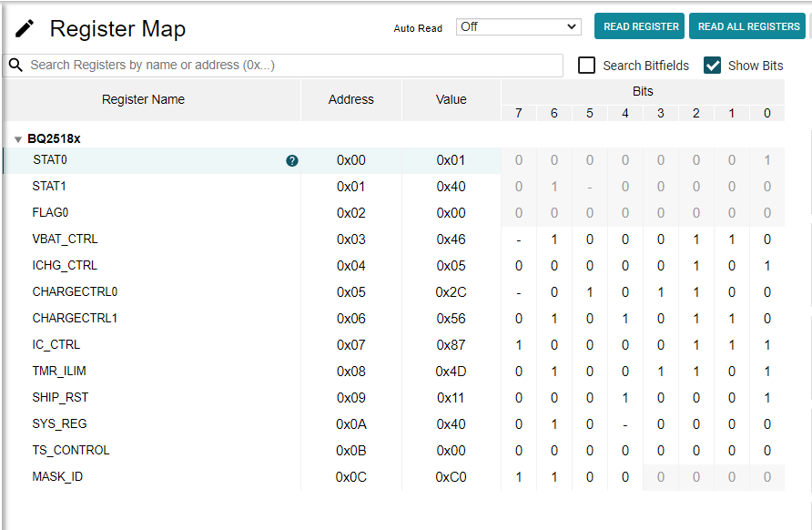Viewport: 812px width, 530px height.
Task: Click the TMR_ILIM value 0x4D
Action: pos(451,372)
